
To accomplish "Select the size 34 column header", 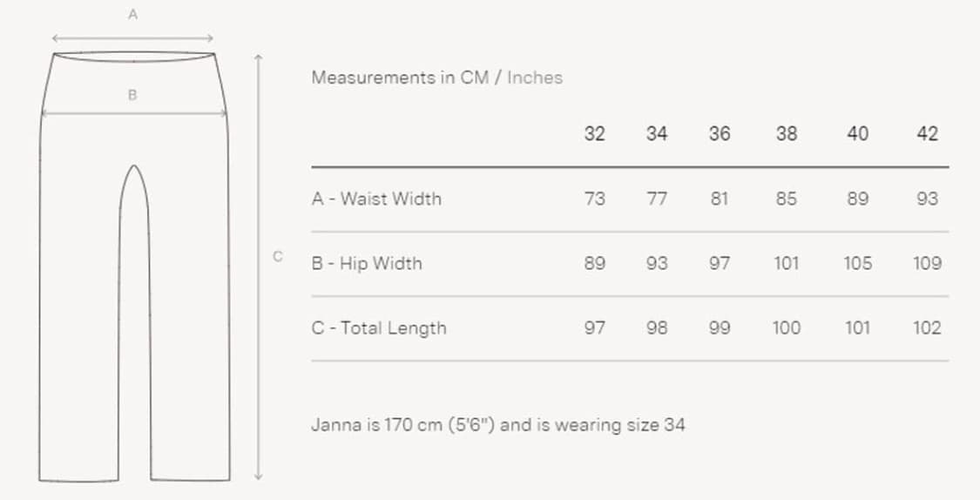I will 657,134.
